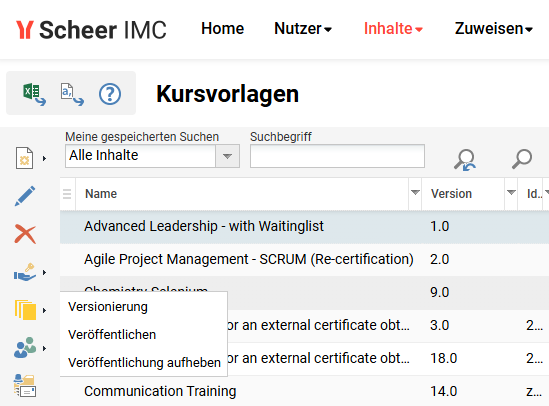This screenshot has width=549, height=406.
Task: Open the Name column filter arrow
Action: pyautogui.click(x=415, y=192)
